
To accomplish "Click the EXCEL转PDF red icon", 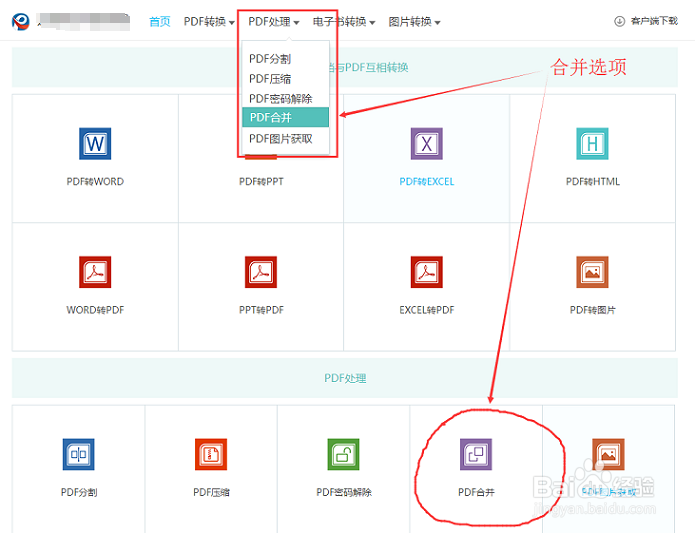I will tap(426, 272).
